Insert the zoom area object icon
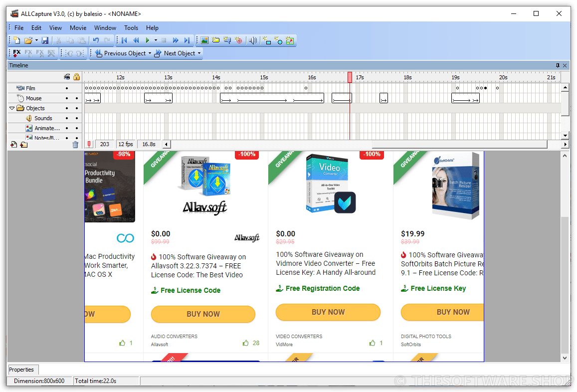Screen dimensions: 577x392 coord(290,40)
